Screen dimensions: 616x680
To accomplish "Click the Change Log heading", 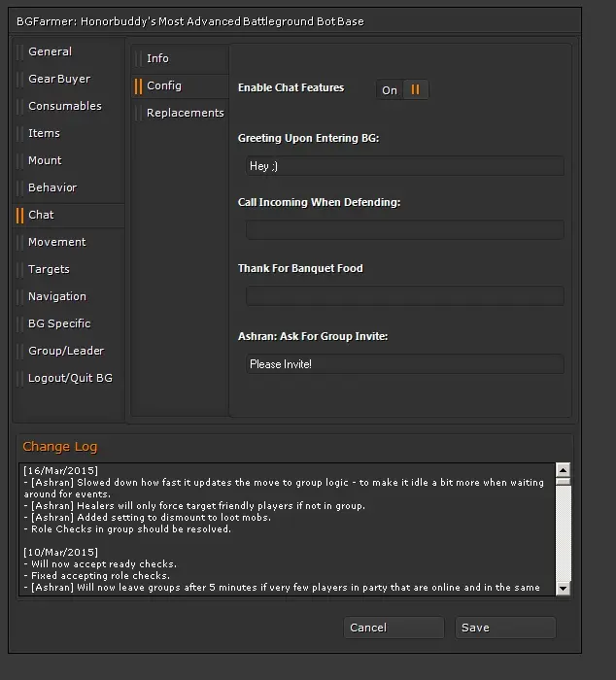I will (x=60, y=446).
